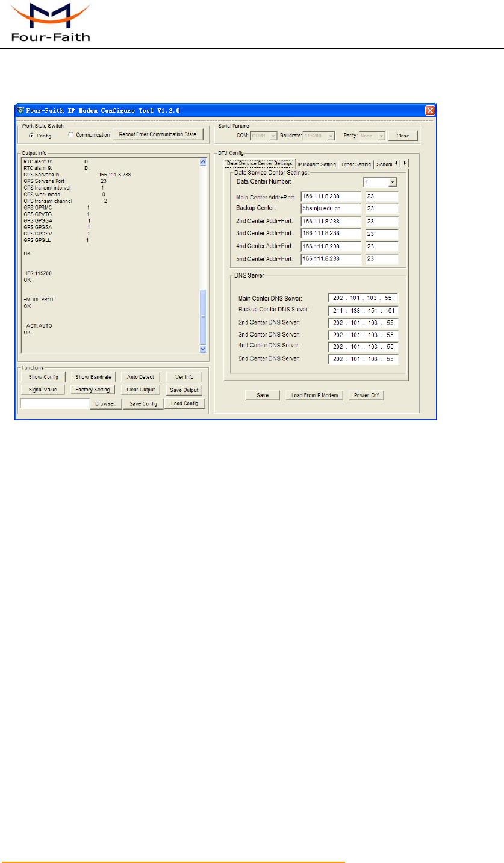Viewport: 504px width, 863px height.
Task: Click Backup Center DNS Server field
Action: [x=363, y=311]
